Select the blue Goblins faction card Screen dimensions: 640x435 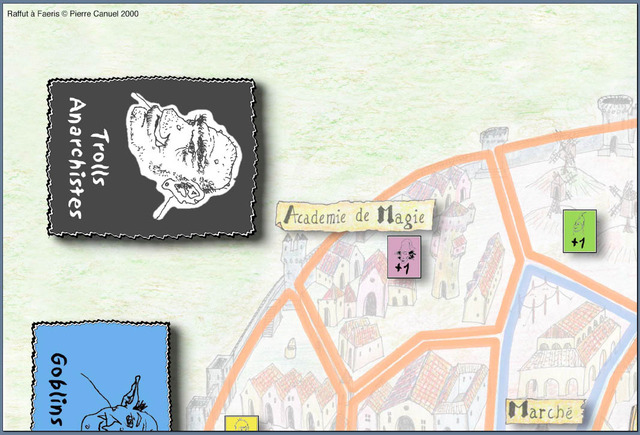[101, 377]
